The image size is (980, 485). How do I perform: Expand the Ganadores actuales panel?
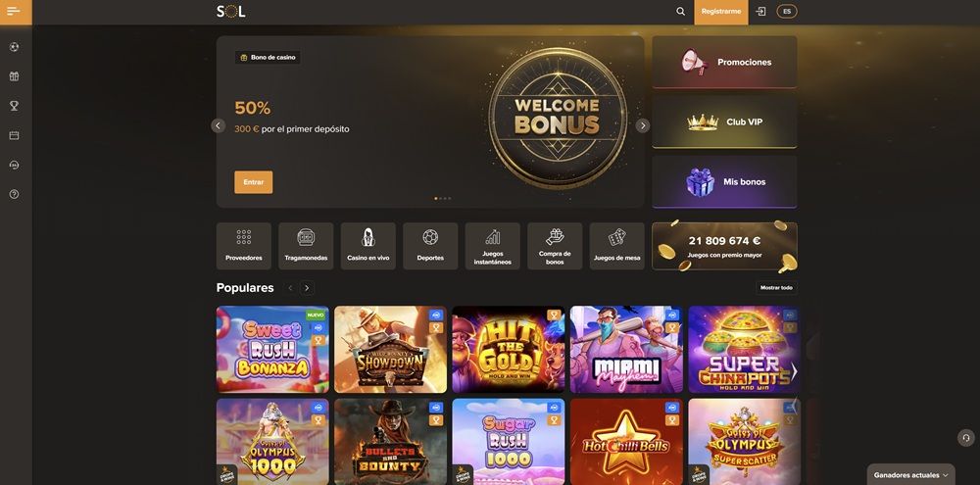pyautogui.click(x=911, y=474)
